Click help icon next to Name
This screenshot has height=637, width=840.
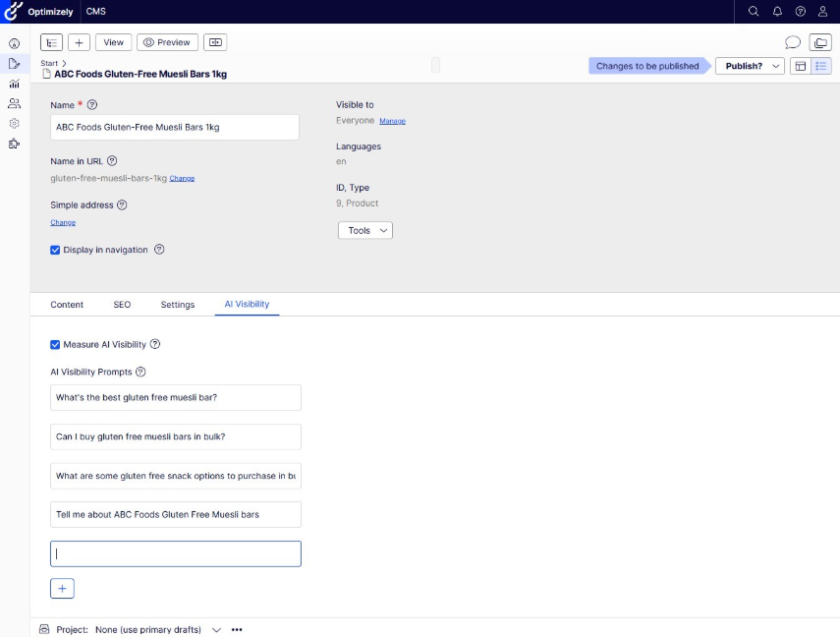pyautogui.click(x=92, y=104)
